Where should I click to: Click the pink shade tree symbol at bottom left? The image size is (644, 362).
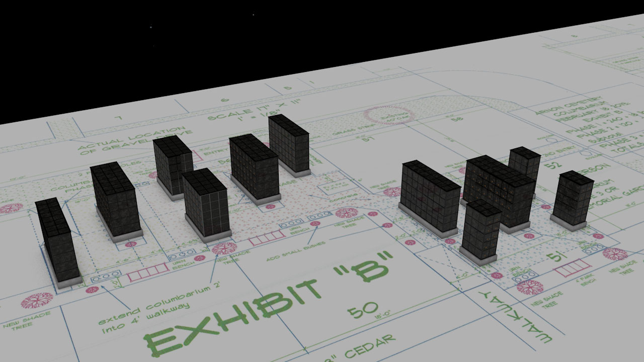click(37, 300)
